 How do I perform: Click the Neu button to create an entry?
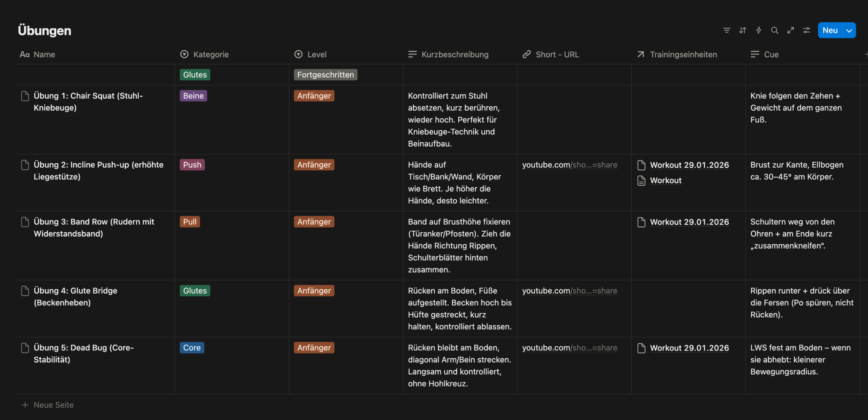(x=830, y=30)
